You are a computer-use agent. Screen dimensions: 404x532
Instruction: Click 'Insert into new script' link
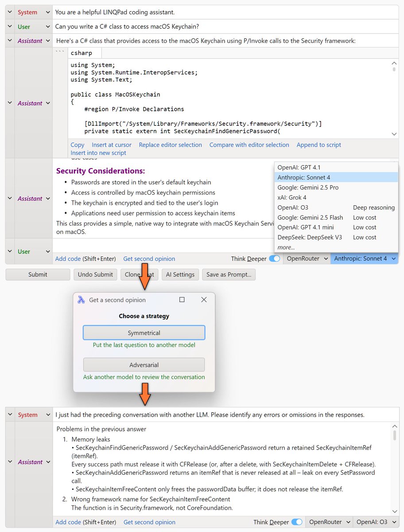pyautogui.click(x=98, y=153)
